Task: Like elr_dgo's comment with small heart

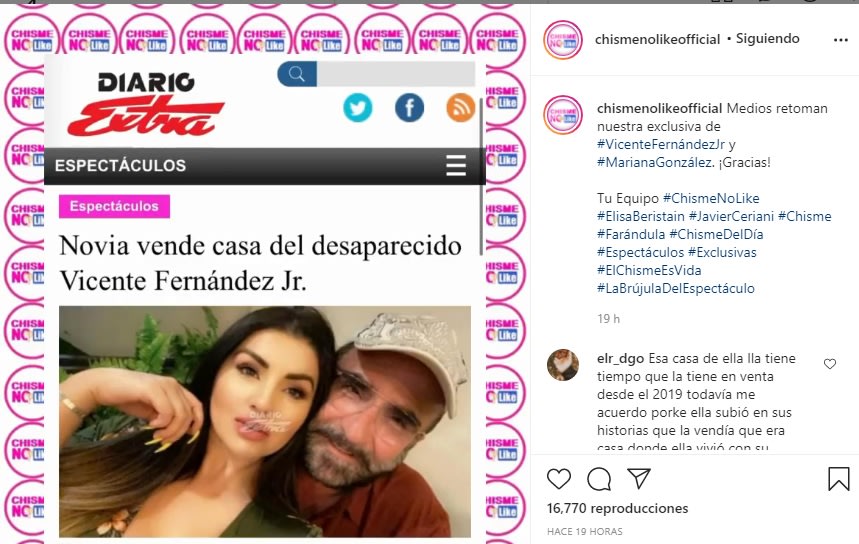Action: tap(830, 364)
